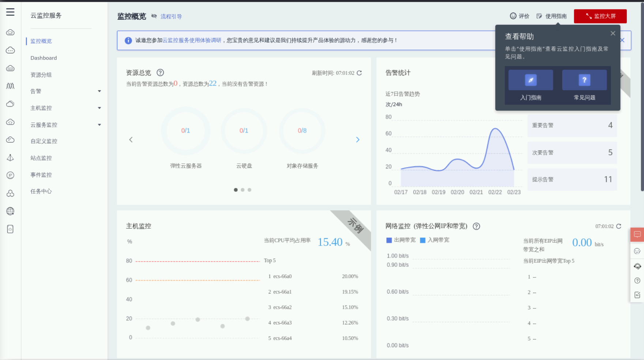
Task: Click the pyramid-shaped sidebar icon
Action: pos(10,158)
